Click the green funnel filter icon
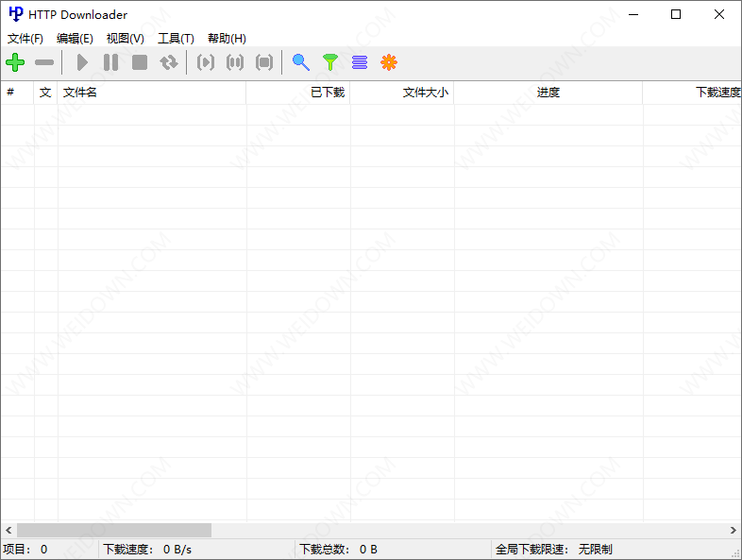742x560 pixels. (x=329, y=62)
